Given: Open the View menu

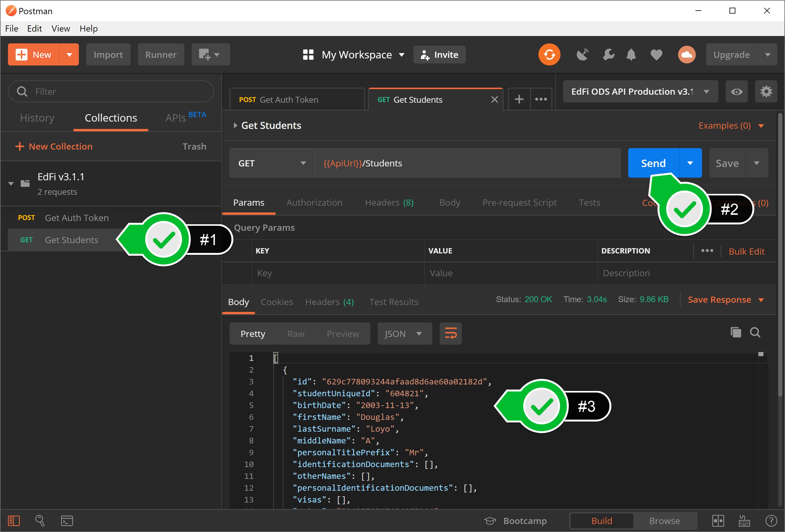Looking at the screenshot, I should pyautogui.click(x=61, y=28).
